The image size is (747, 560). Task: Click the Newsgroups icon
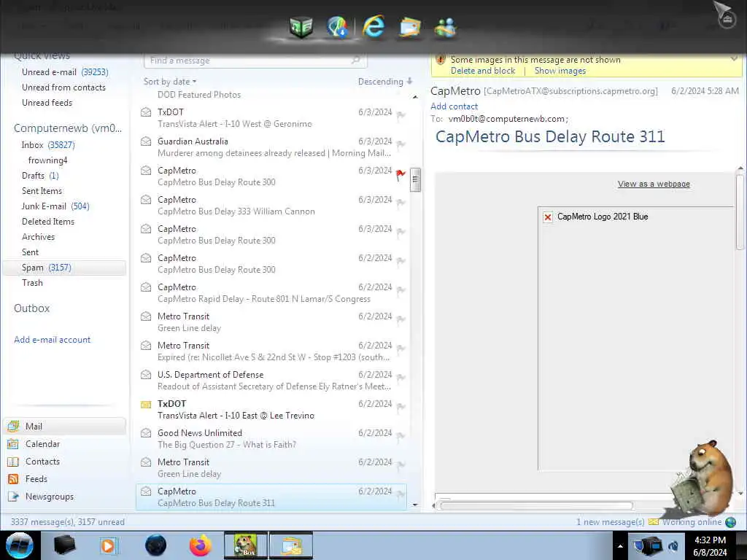click(13, 497)
